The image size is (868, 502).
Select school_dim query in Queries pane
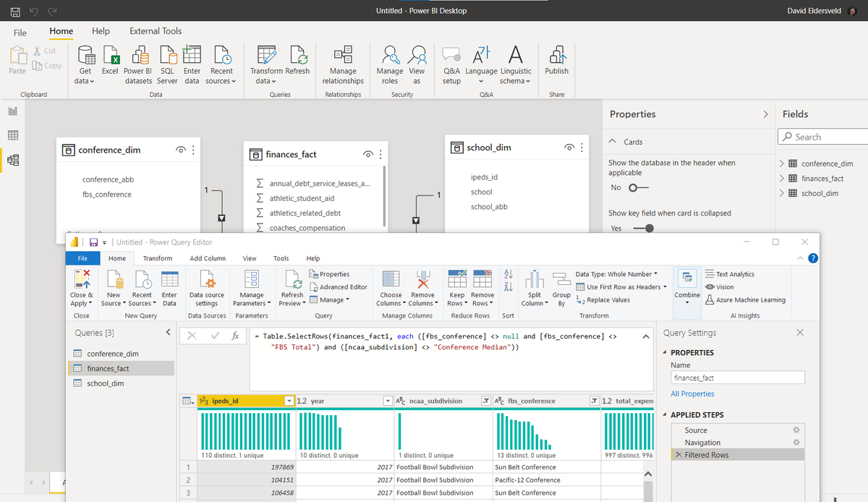[x=106, y=383]
